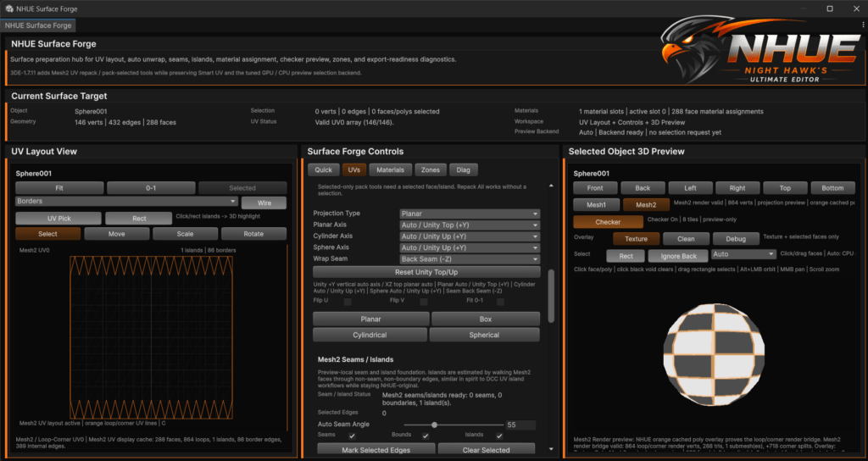Viewport: 868px width, 461px height.
Task: Click the controls panel scroll down arrow
Action: [551, 449]
